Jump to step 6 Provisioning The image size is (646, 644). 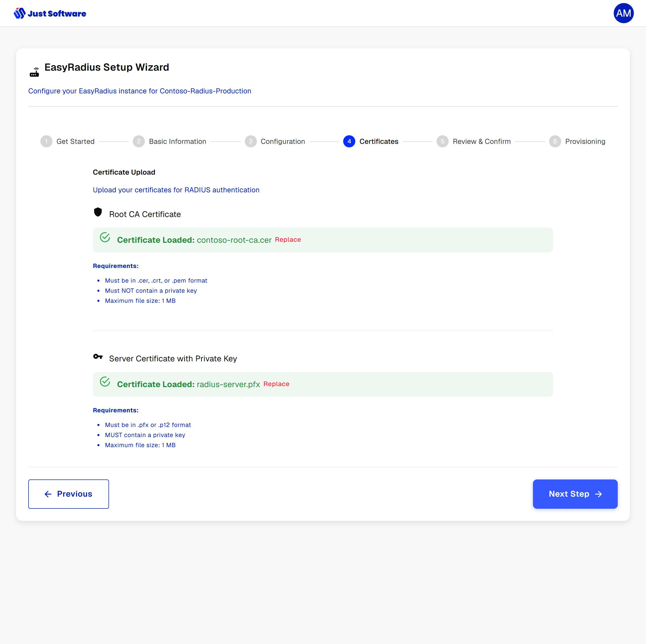coord(577,141)
